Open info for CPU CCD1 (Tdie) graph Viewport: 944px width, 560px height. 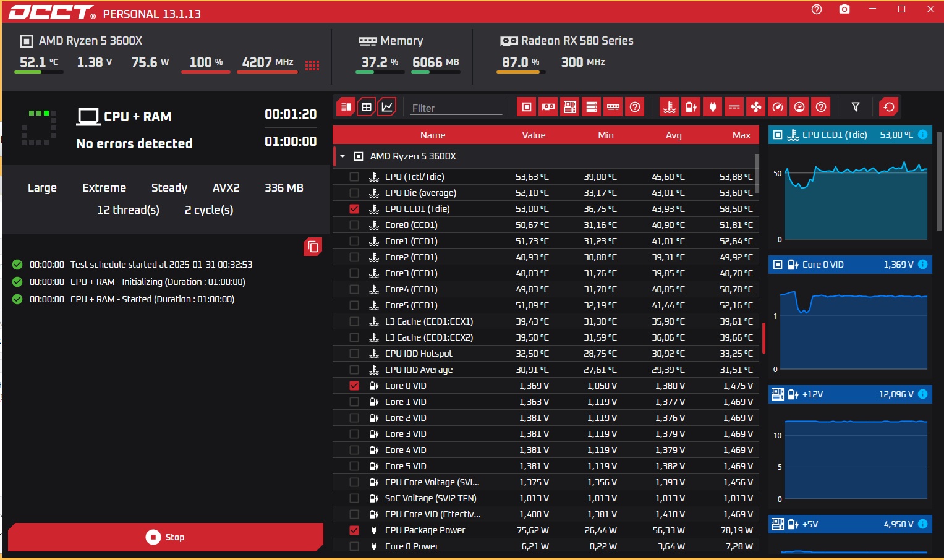[x=922, y=134]
